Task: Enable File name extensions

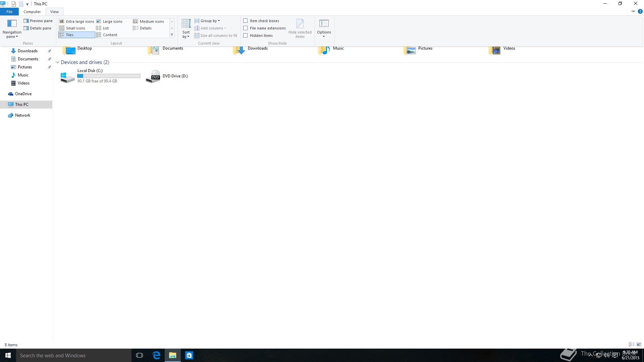Action: coord(265,28)
